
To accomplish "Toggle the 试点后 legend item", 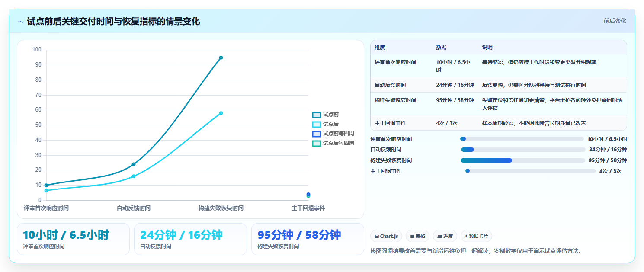I will (326, 124).
